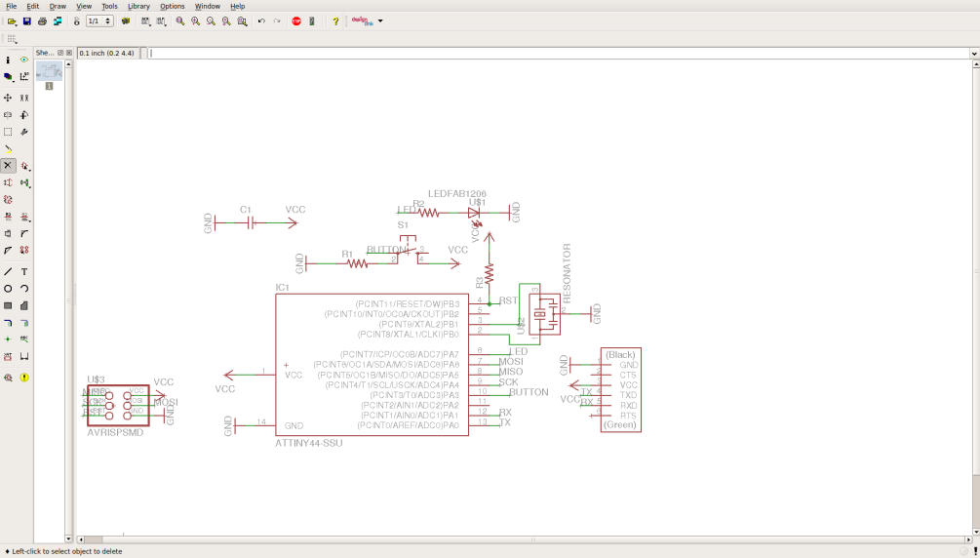Click the Undo arrow in the toolbar
The image size is (980, 558).
[261, 21]
